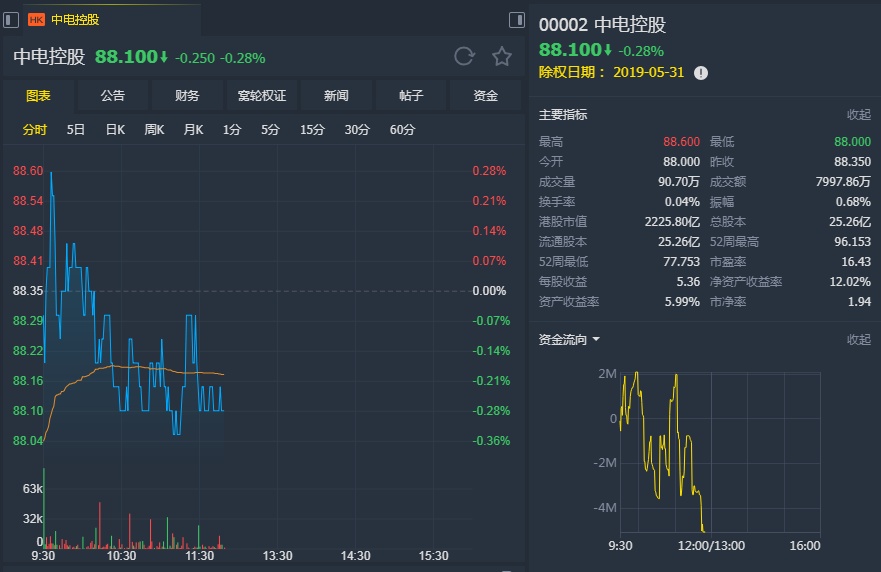
Task: Go to the 新闻 tab
Action: [336, 96]
